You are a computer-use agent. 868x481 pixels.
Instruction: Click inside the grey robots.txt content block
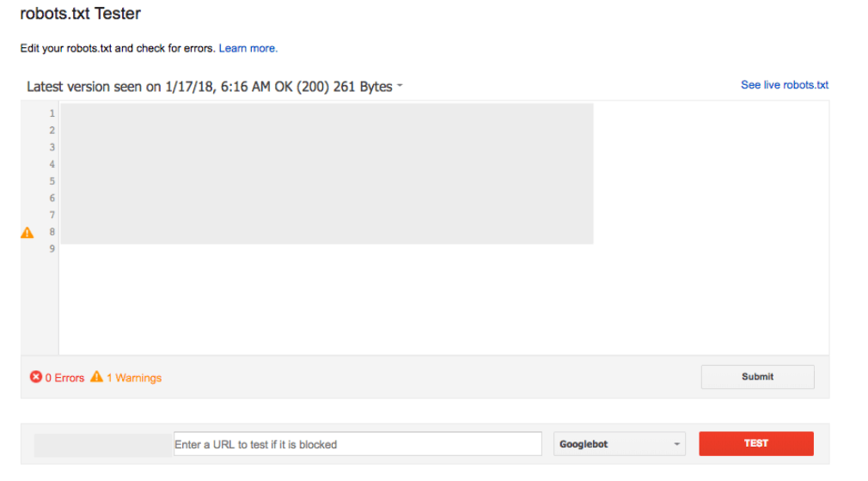pyautogui.click(x=327, y=174)
